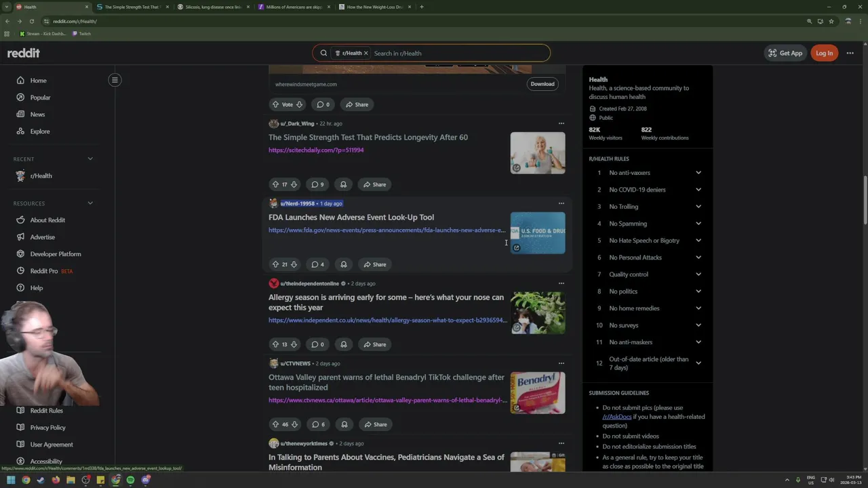Image resolution: width=868 pixels, height=488 pixels.
Task: Give award to Allergy season post
Action: (x=343, y=344)
